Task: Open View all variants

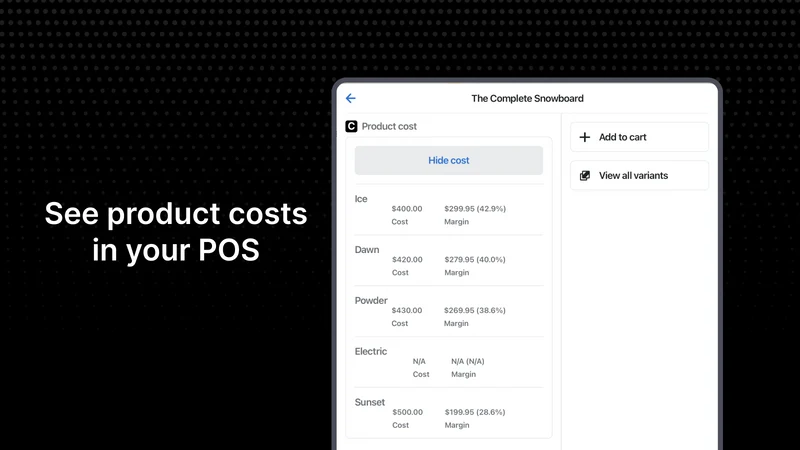Action: click(x=639, y=176)
